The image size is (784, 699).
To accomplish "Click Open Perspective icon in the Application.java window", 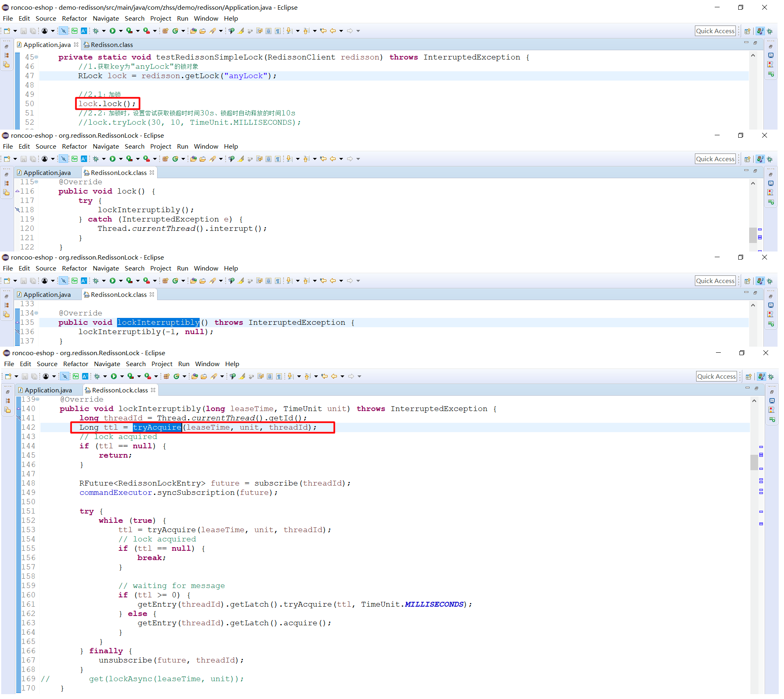I will (748, 31).
